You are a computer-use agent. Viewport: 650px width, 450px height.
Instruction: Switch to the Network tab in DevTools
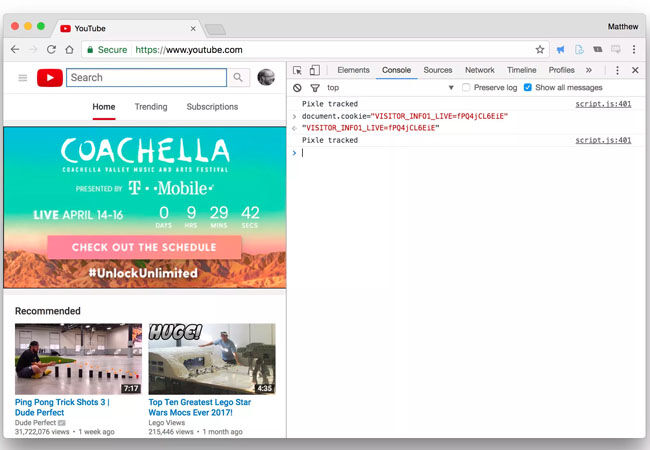pos(479,70)
